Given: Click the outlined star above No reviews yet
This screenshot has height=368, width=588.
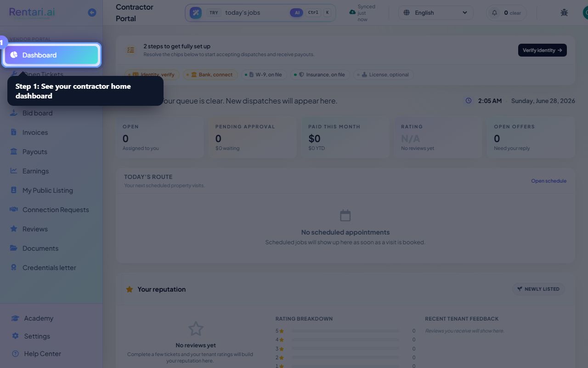Looking at the screenshot, I should click(196, 328).
